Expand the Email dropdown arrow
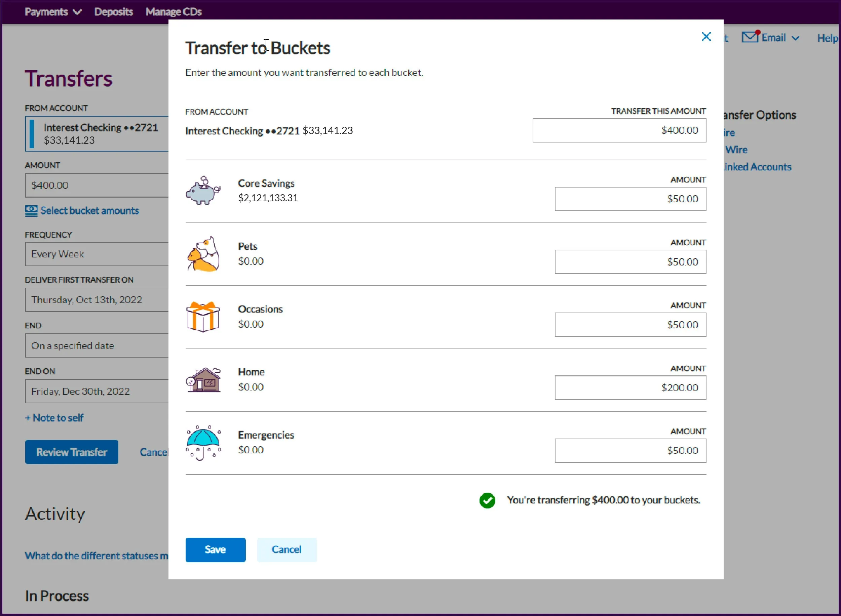Viewport: 841px width, 616px height. (x=796, y=38)
